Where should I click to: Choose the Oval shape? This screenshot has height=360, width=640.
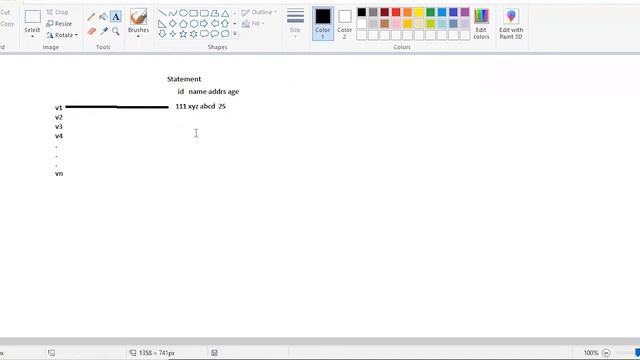(x=183, y=13)
